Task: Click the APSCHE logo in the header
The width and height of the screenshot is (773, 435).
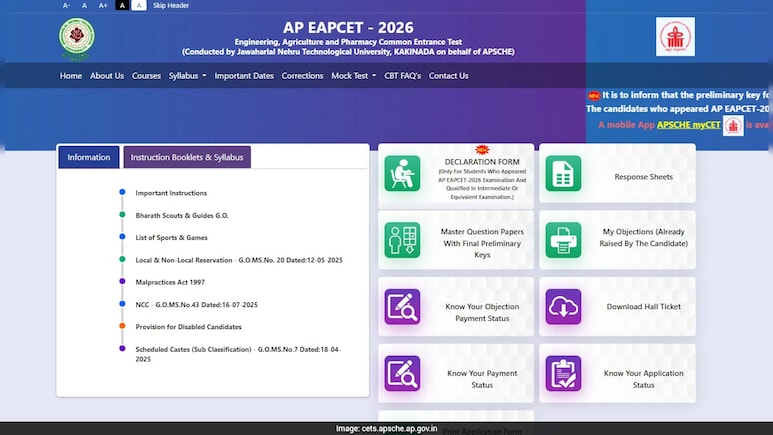Action: 675,36
